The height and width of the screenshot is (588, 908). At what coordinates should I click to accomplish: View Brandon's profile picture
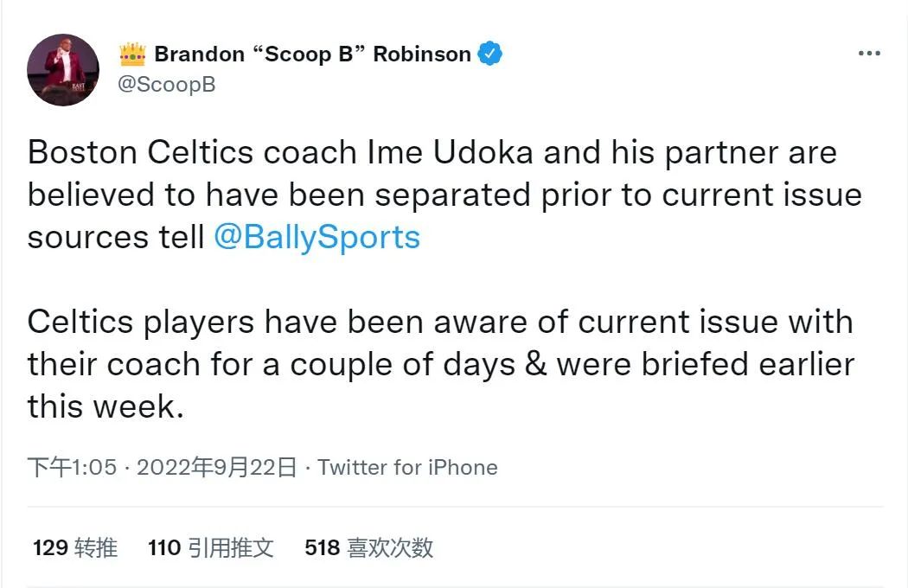pyautogui.click(x=61, y=69)
